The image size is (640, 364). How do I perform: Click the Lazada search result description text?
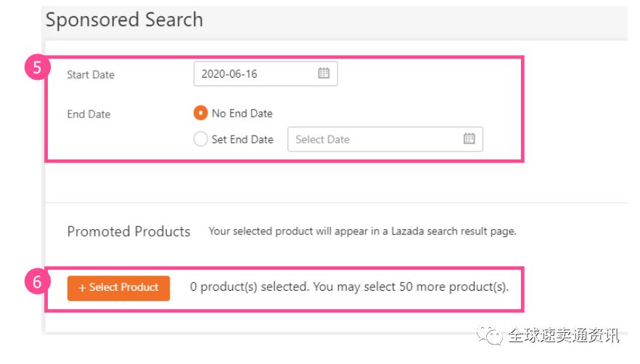(363, 231)
